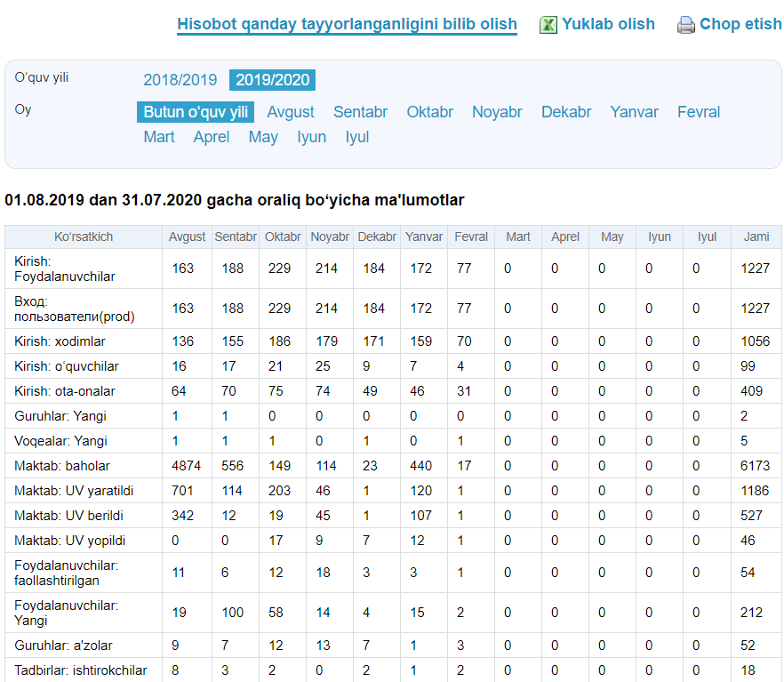Click the Chop etish print link
This screenshot has height=682, width=784.
pos(740,24)
